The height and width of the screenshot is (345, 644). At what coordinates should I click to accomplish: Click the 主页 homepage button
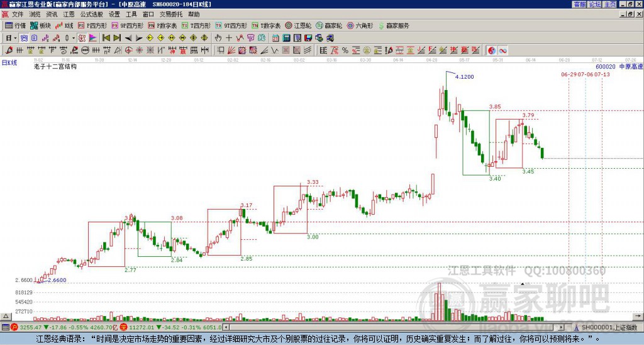tap(609, 4)
